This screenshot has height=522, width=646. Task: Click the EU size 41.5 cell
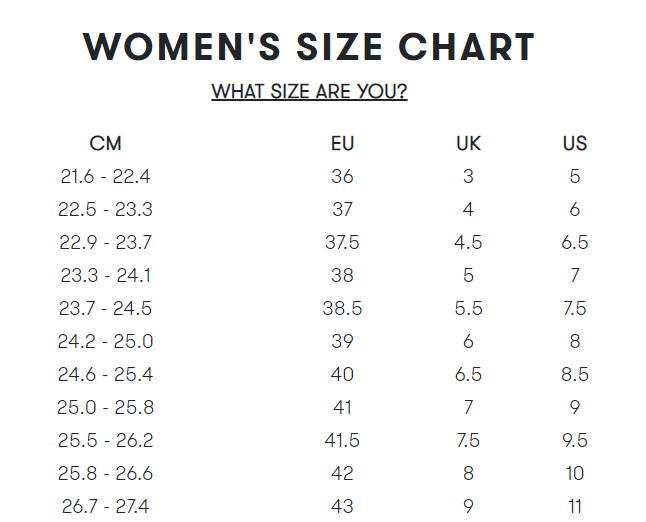coord(342,440)
